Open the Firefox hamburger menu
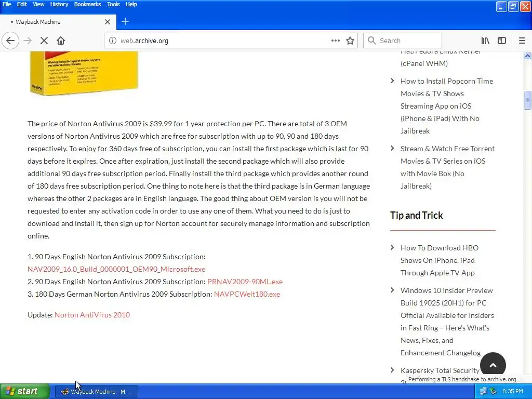The width and height of the screenshot is (532, 399). pos(522,41)
